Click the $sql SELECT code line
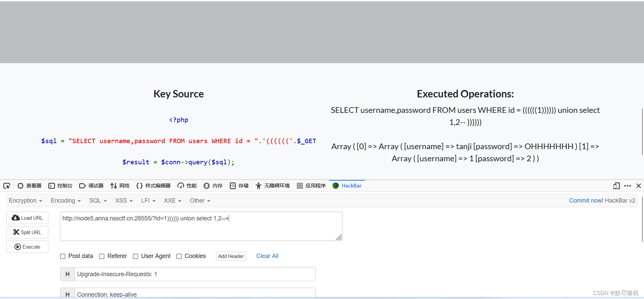Screen dimensions: 644x299 (x=179, y=141)
